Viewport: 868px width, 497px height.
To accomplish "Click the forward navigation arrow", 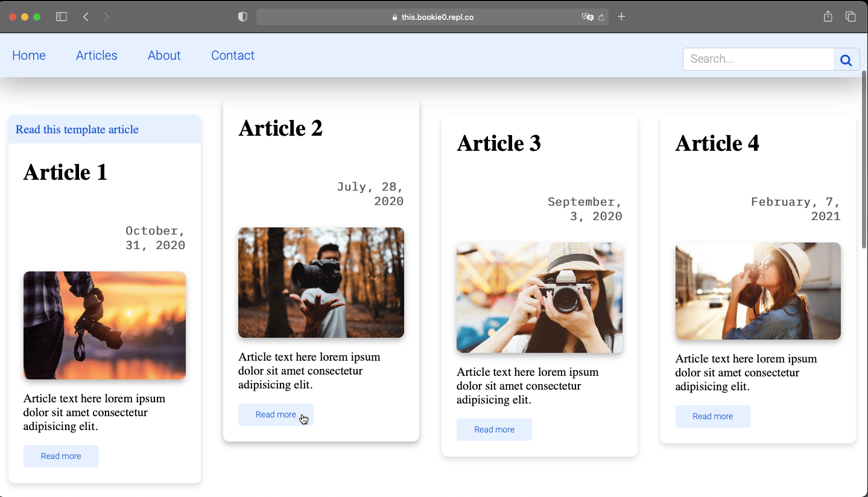I will [107, 17].
